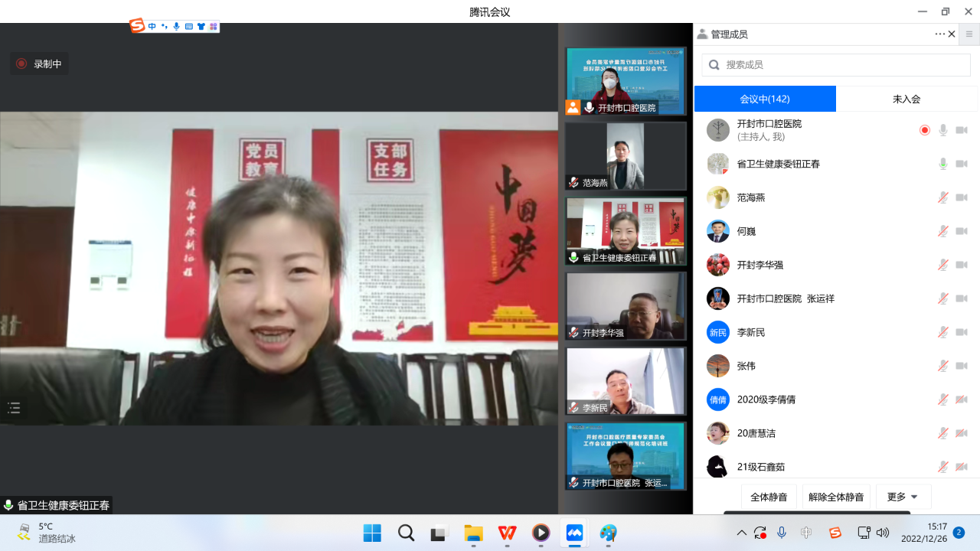Switch to the 未入会 tab
980x551 pixels.
click(x=907, y=98)
